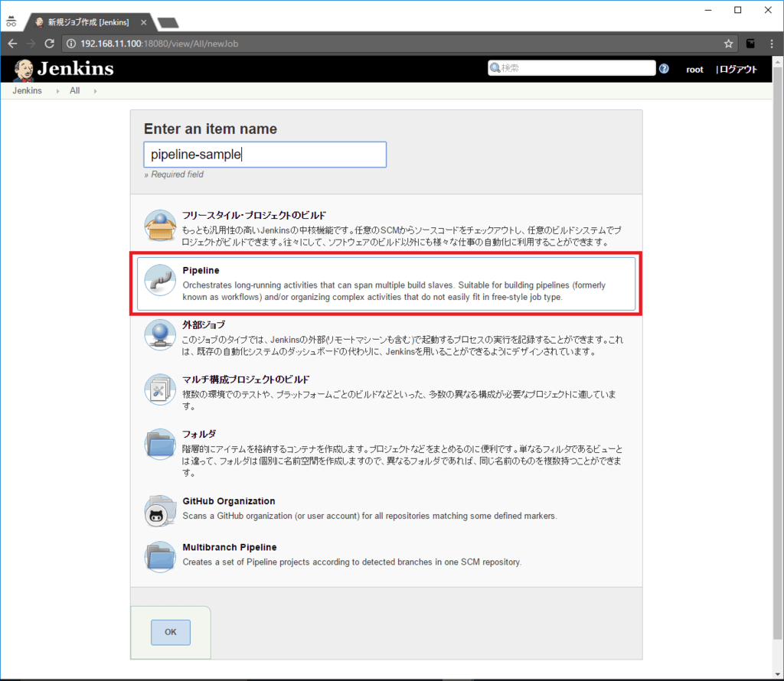Click the logout link in the header
Image resolution: width=784 pixels, height=681 pixels.
click(x=737, y=70)
